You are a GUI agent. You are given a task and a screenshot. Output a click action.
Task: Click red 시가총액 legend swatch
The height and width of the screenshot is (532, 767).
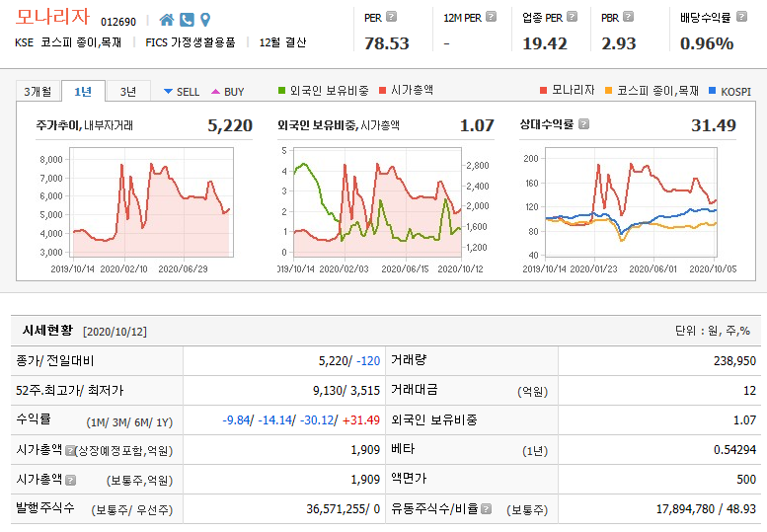(x=383, y=90)
